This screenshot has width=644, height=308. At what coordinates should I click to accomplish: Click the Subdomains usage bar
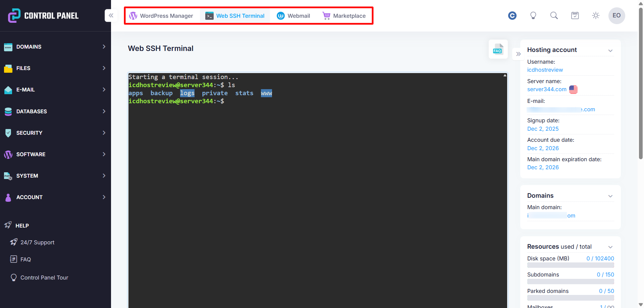pyautogui.click(x=571, y=282)
